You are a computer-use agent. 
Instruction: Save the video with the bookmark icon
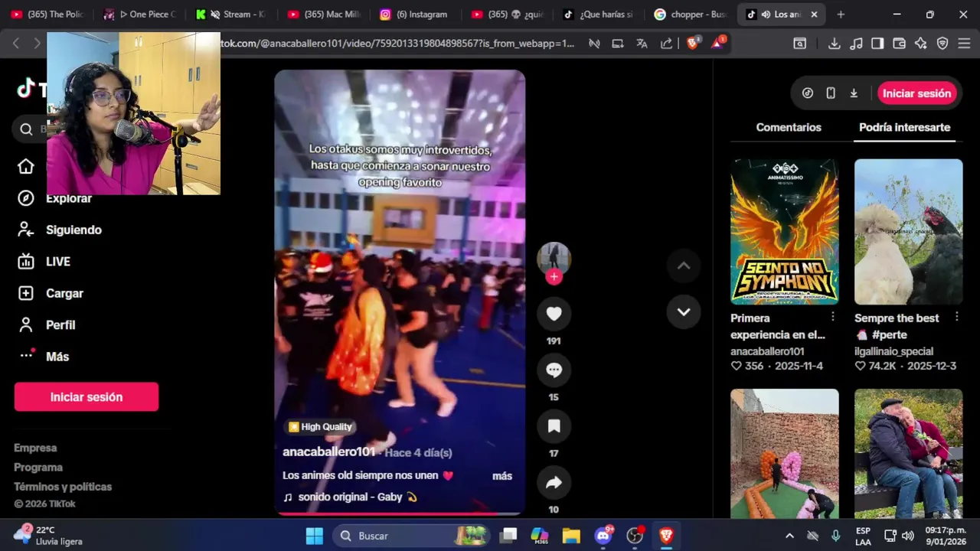[554, 426]
